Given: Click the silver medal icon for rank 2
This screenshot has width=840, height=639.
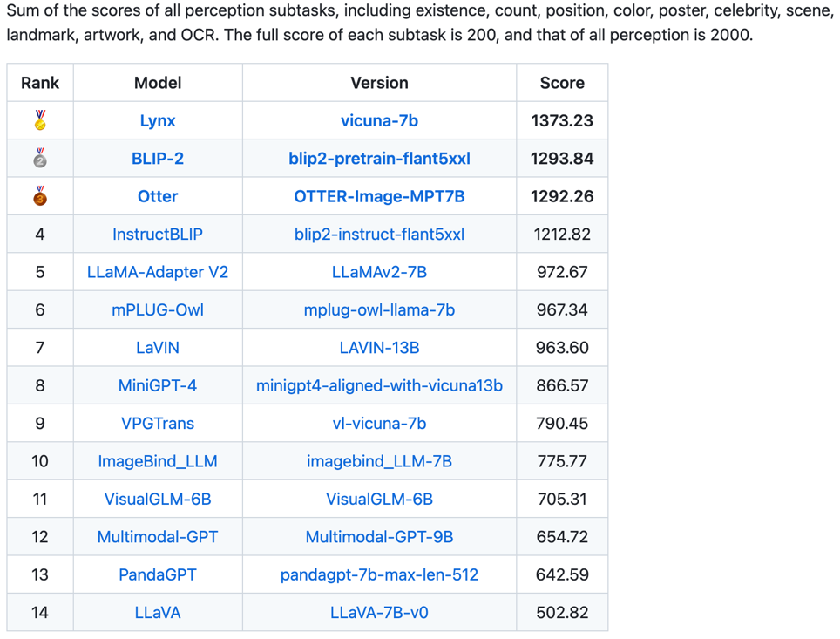Looking at the screenshot, I should click(40, 158).
